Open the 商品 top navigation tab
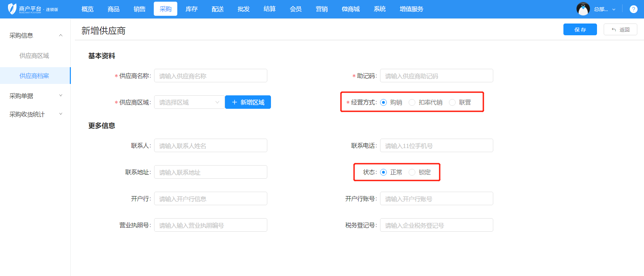This screenshot has height=276, width=644. [113, 9]
